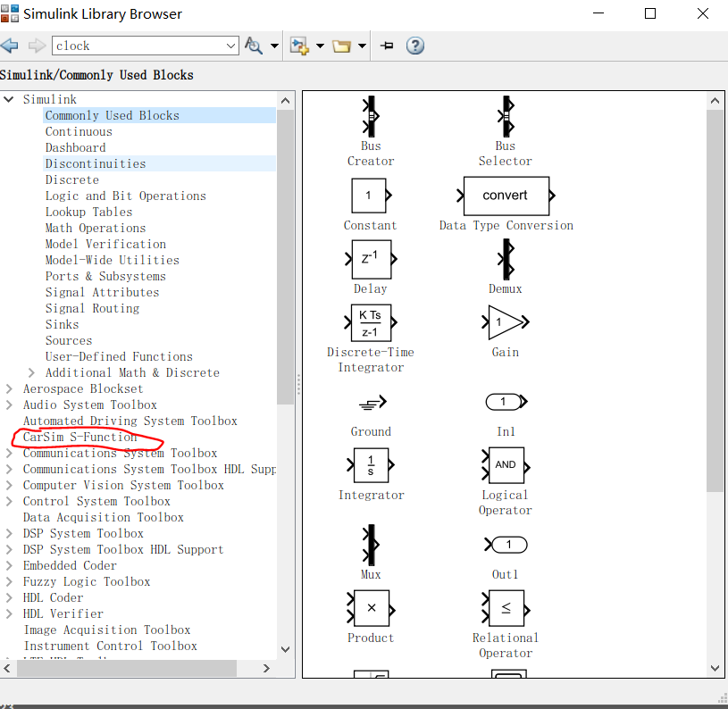Click the tree panel scroll-down arrow
The height and width of the screenshot is (709, 728).
(286, 649)
